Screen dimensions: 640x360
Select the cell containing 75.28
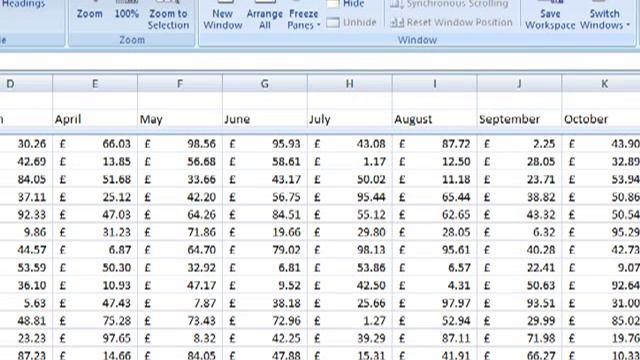(x=95, y=321)
